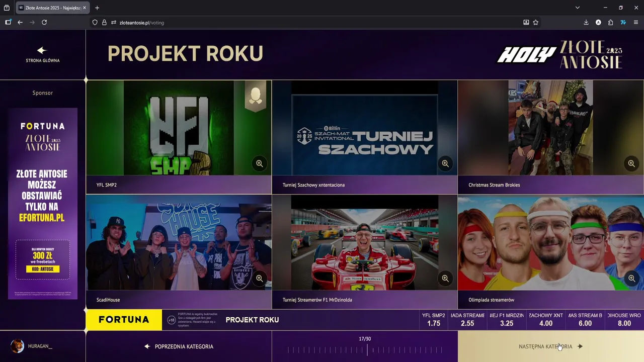This screenshot has width=644, height=362.
Task: Click the +18 age badge in odds bar
Action: click(172, 320)
